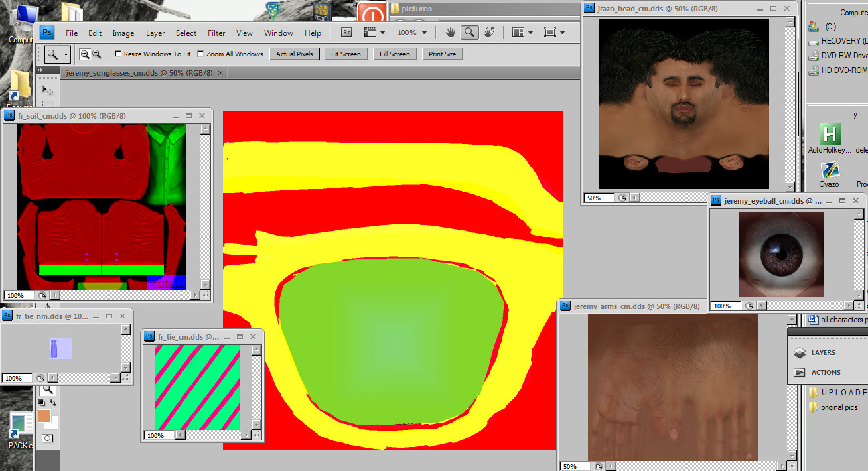Image resolution: width=868 pixels, height=471 pixels.
Task: Click status info icon in jrazo_head_cm.dds window
Action: (x=622, y=198)
